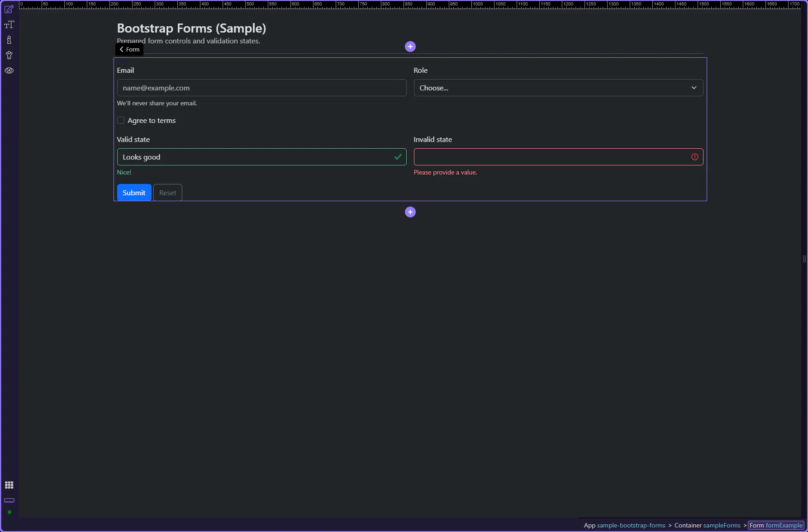Viewport: 808px width, 532px height.
Task: Click the green status dot indicator
Action: click(9, 512)
